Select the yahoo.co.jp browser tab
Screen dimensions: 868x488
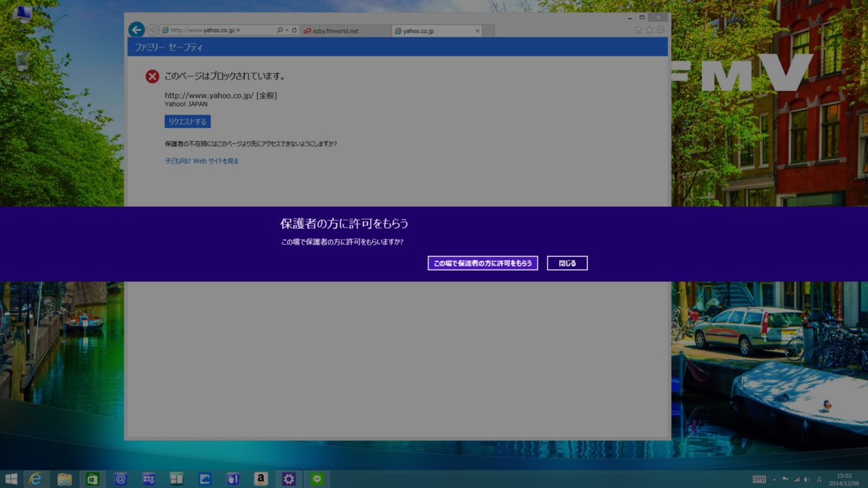tap(433, 31)
